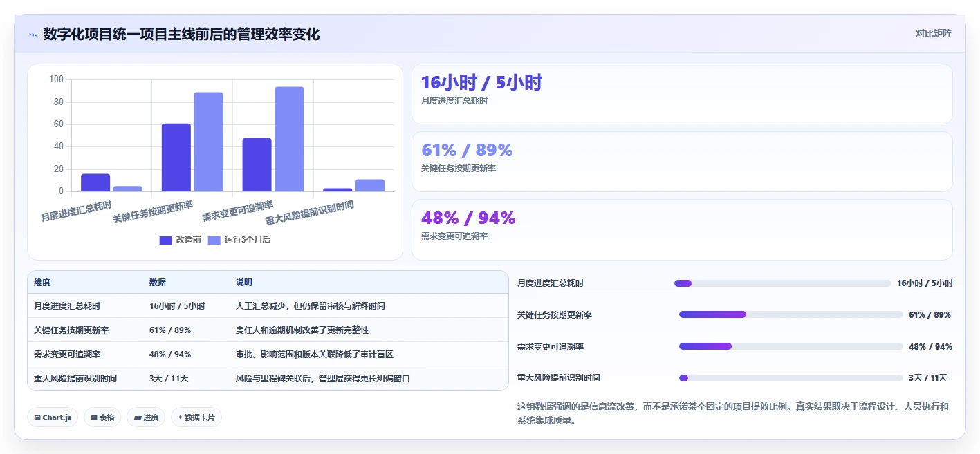Click the icon inside the Chart.js chip
This screenshot has height=454, width=980.
tap(37, 417)
